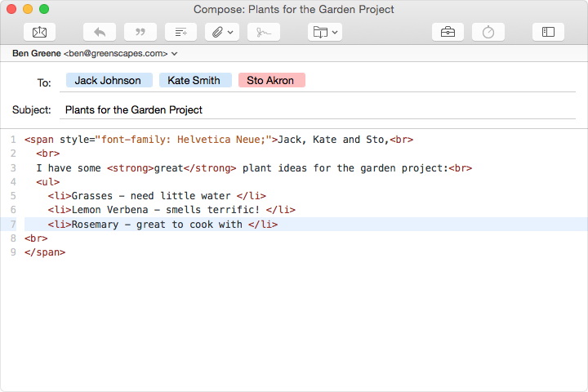This screenshot has width=588, height=392.
Task: Click the send message envelope icon
Action: (40, 32)
